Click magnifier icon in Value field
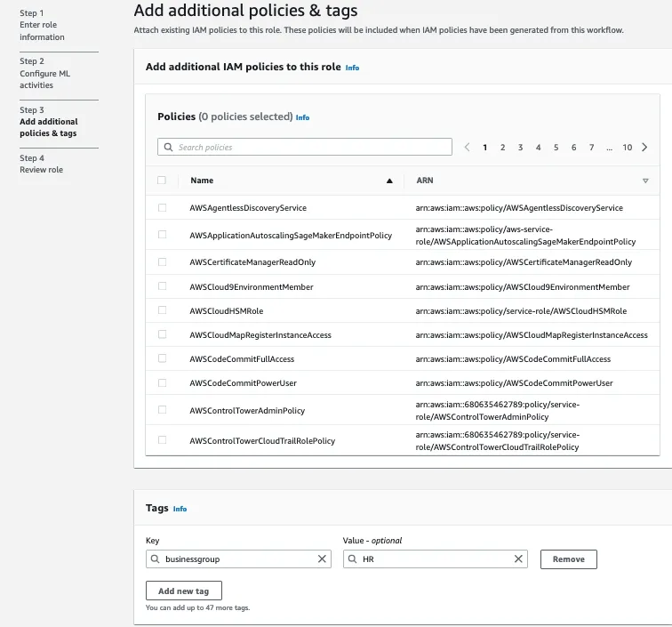 tap(354, 559)
